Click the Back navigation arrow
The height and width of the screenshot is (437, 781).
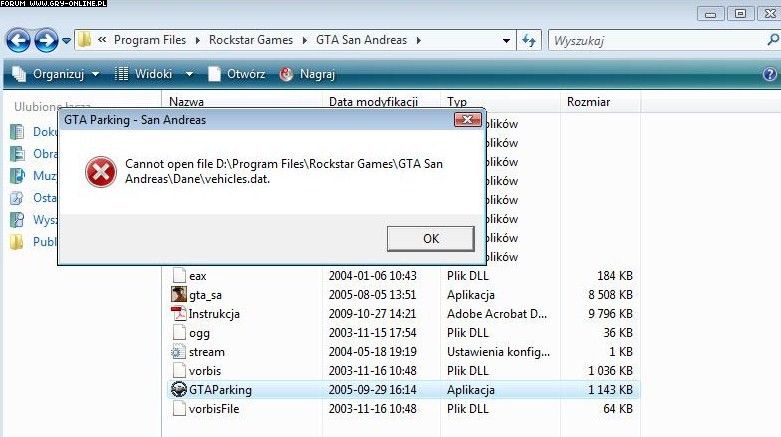[19, 41]
